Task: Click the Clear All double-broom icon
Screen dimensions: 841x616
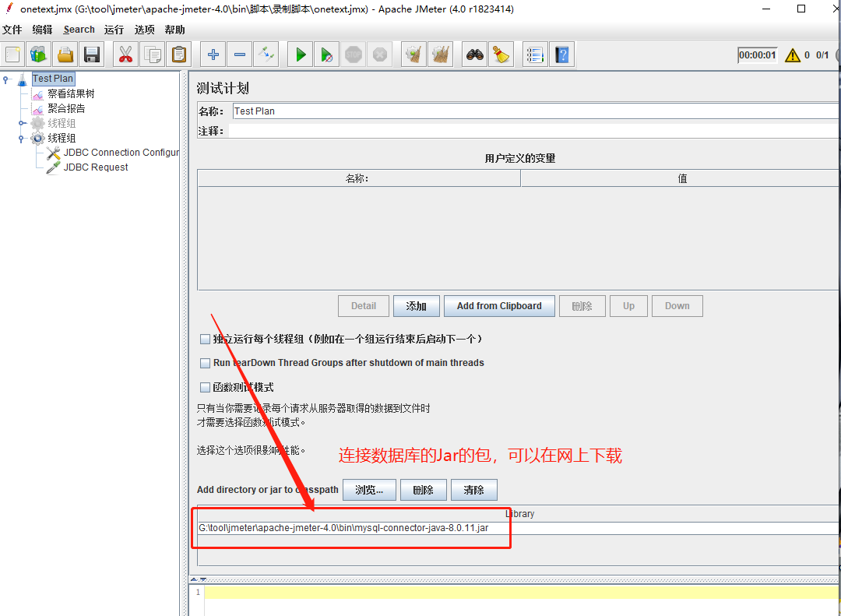Action: click(x=441, y=55)
